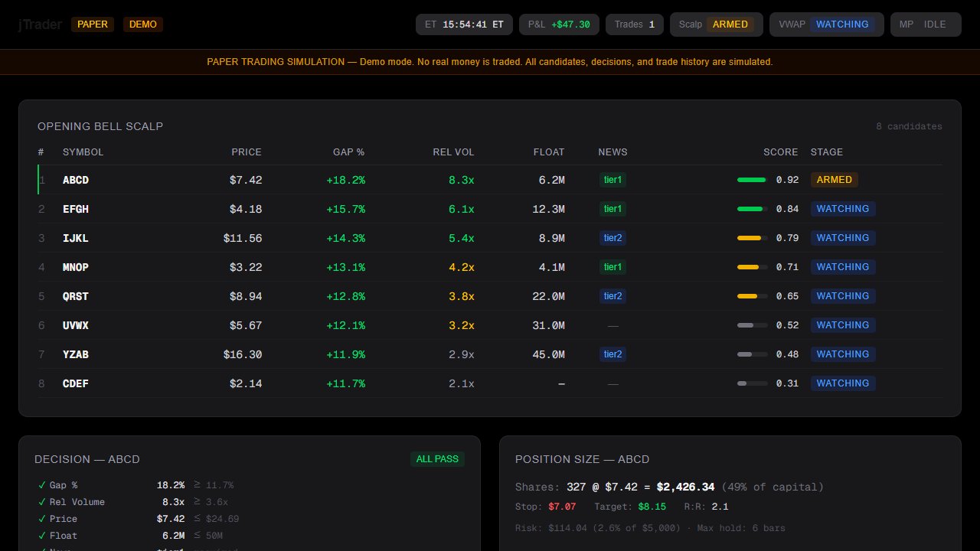Sort by the SYMBOL column header
This screenshot has width=980, height=551.
click(x=83, y=152)
